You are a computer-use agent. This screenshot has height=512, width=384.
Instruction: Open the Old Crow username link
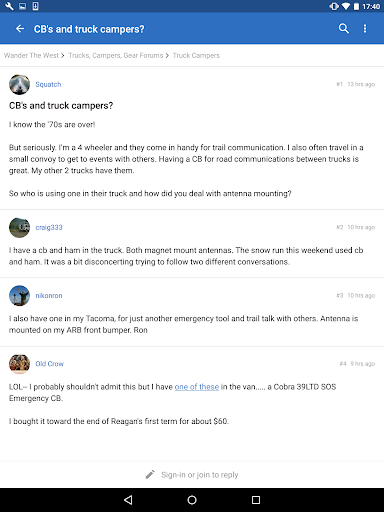50,364
